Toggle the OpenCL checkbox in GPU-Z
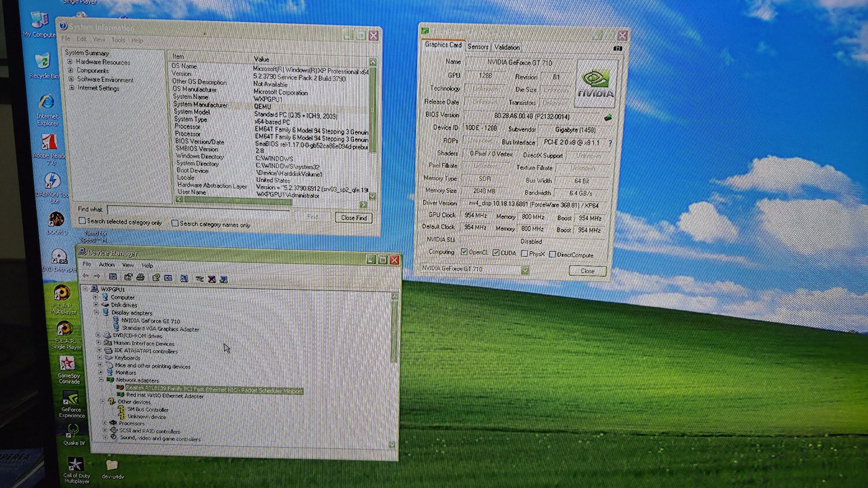This screenshot has width=868, height=488. pos(464,252)
